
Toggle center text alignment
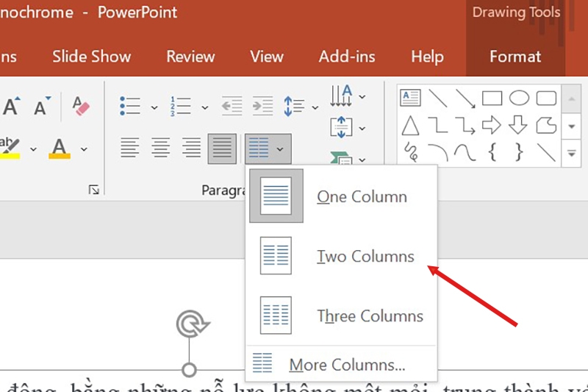(x=160, y=148)
